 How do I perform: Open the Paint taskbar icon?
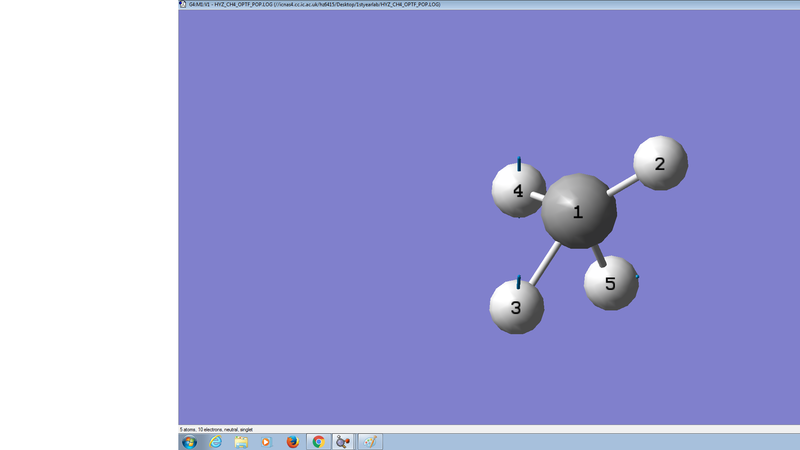pyautogui.click(x=370, y=441)
